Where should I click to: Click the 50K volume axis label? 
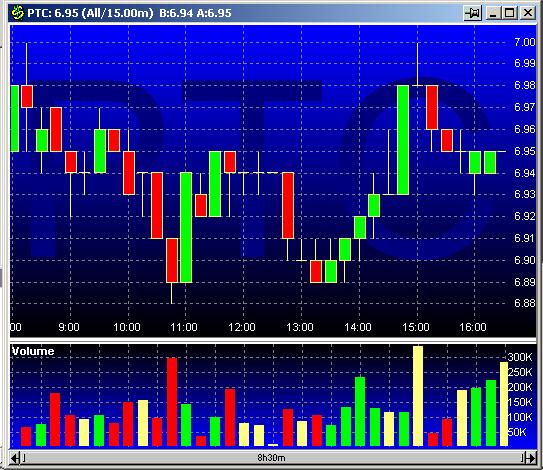coord(518,432)
